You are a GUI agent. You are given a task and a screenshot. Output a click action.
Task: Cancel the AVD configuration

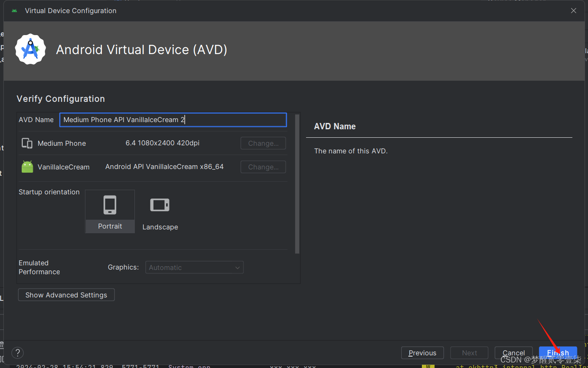[514, 353]
